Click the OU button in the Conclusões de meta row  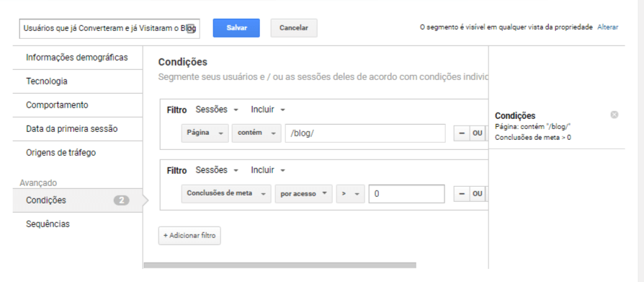click(478, 193)
